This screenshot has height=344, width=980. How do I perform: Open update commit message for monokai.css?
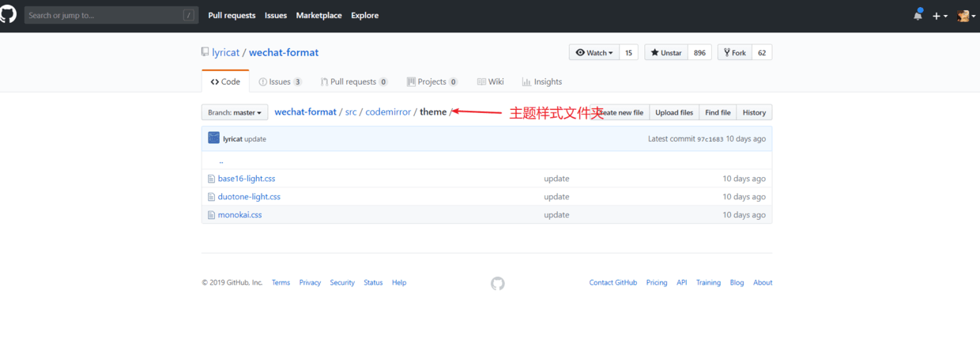click(x=556, y=215)
